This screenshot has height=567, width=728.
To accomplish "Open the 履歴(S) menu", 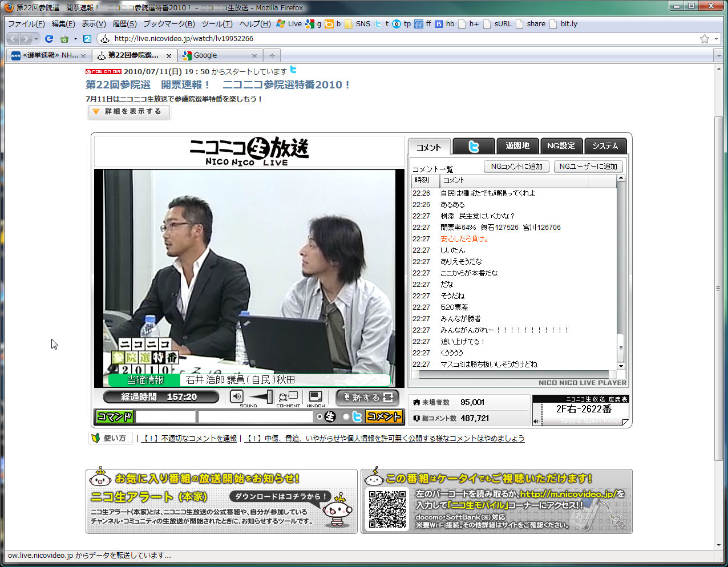I will coord(124,24).
